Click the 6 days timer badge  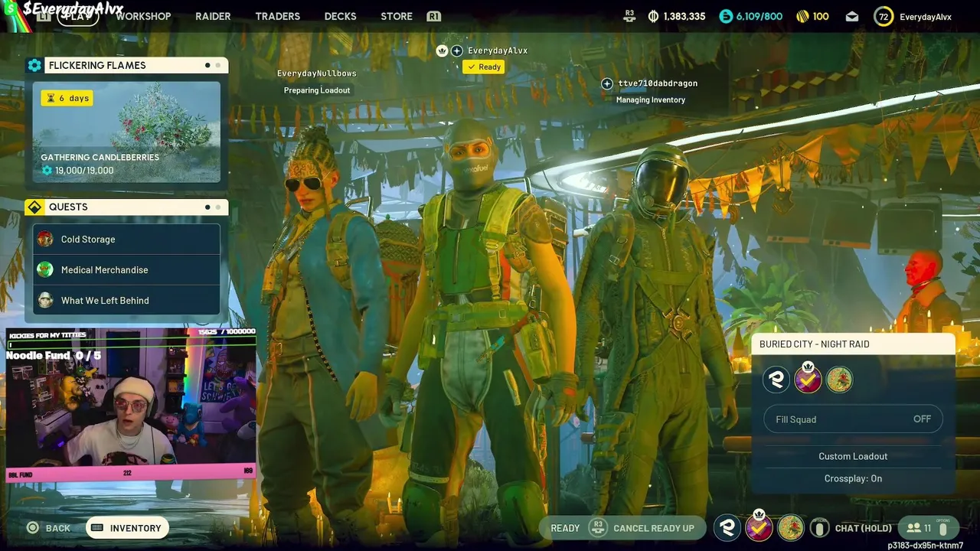click(x=67, y=98)
